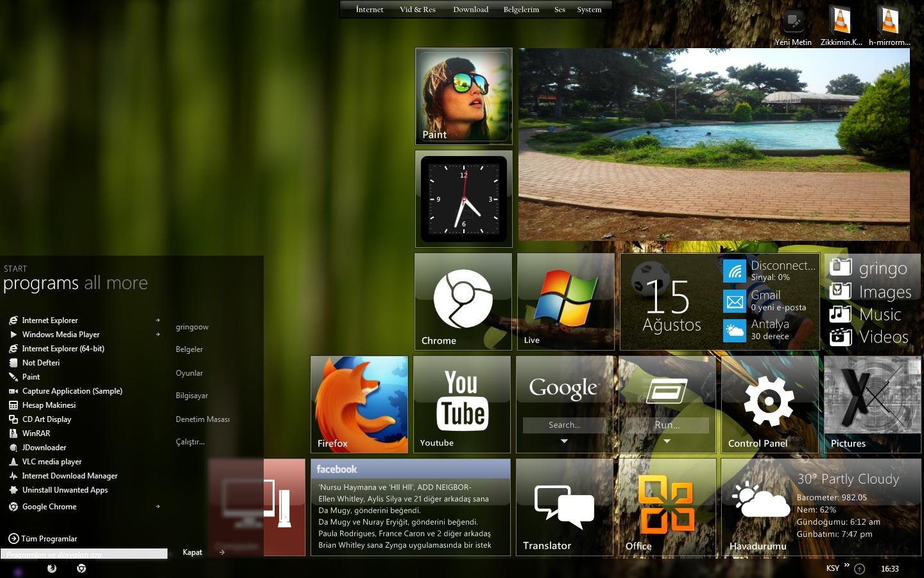Open the gringo folder shortcut
Screen dimensions: 924x578
pos(869,268)
